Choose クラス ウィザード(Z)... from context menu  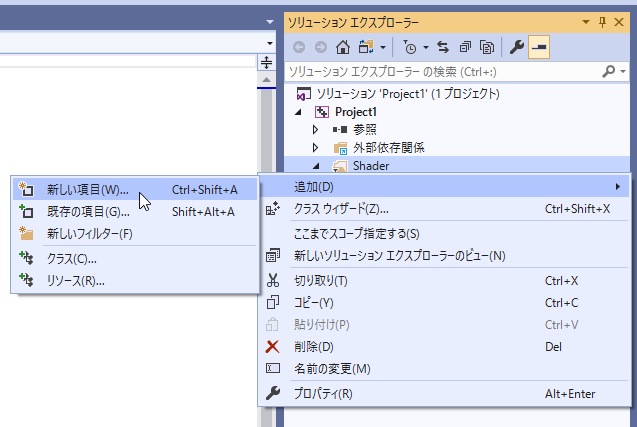(444, 209)
